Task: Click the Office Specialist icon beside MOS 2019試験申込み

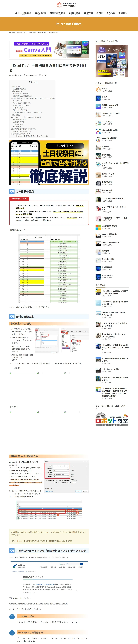Action: pyautogui.click(x=98, y=244)
